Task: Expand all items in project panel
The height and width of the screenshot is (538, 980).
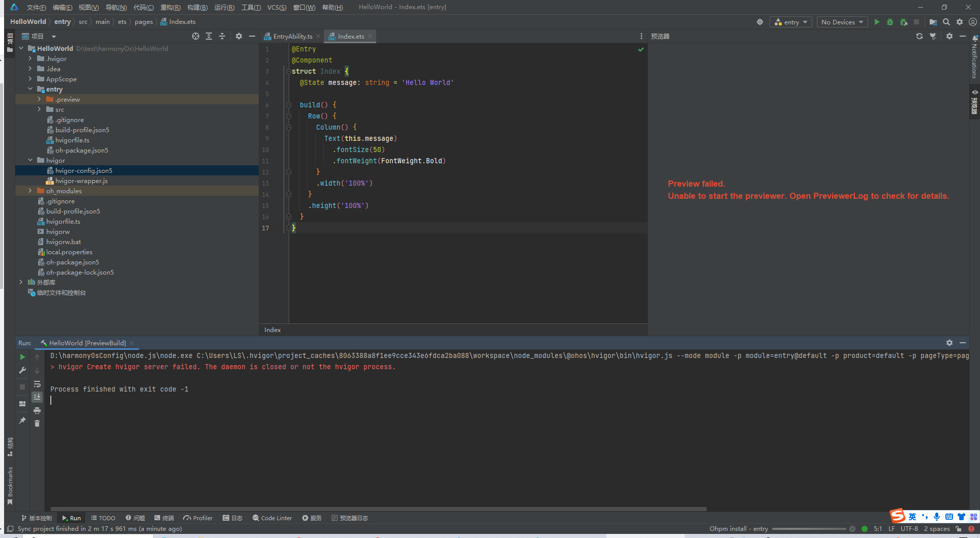Action: pyautogui.click(x=209, y=36)
